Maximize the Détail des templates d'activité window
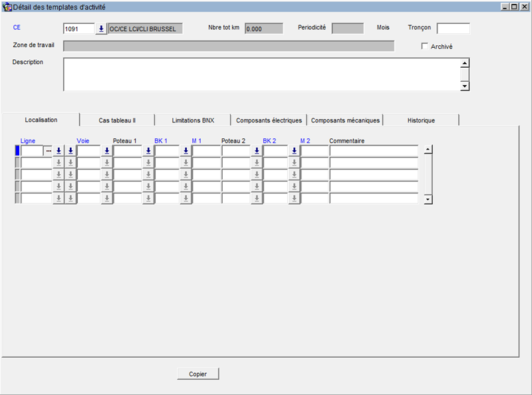 [x=514, y=7]
